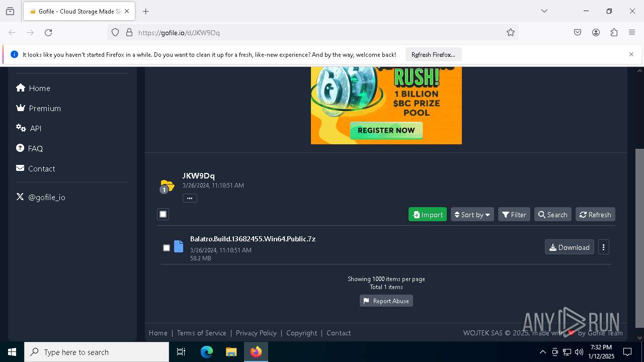The height and width of the screenshot is (362, 644).
Task: Open the Sort by dropdown
Action: pyautogui.click(x=472, y=215)
